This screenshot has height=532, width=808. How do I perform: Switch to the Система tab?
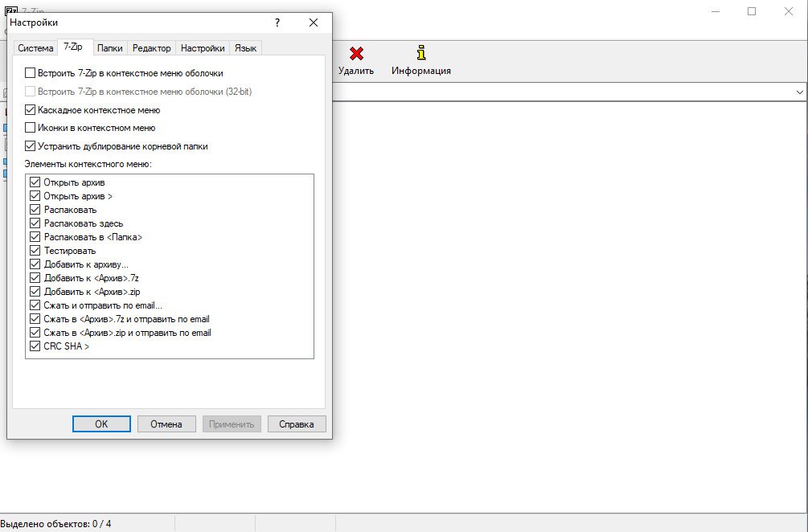[x=35, y=48]
